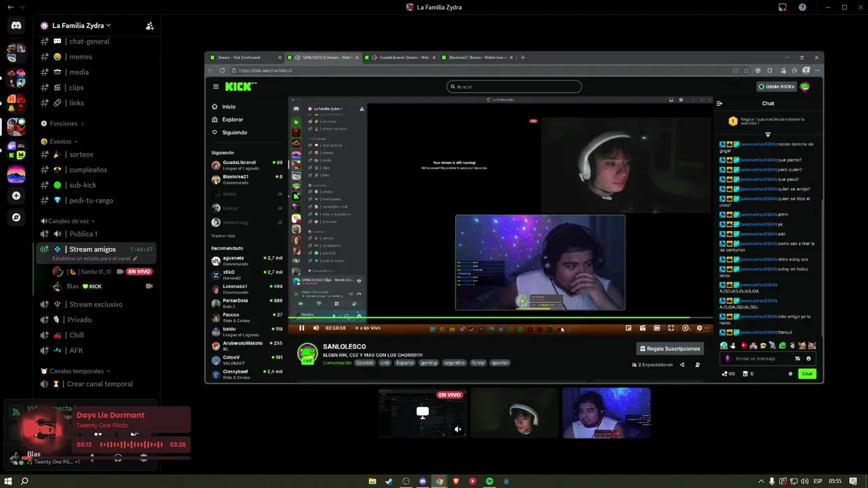The image size is (868, 488).
Task: Seek on green Kick video progress bar
Action: click(x=500, y=317)
